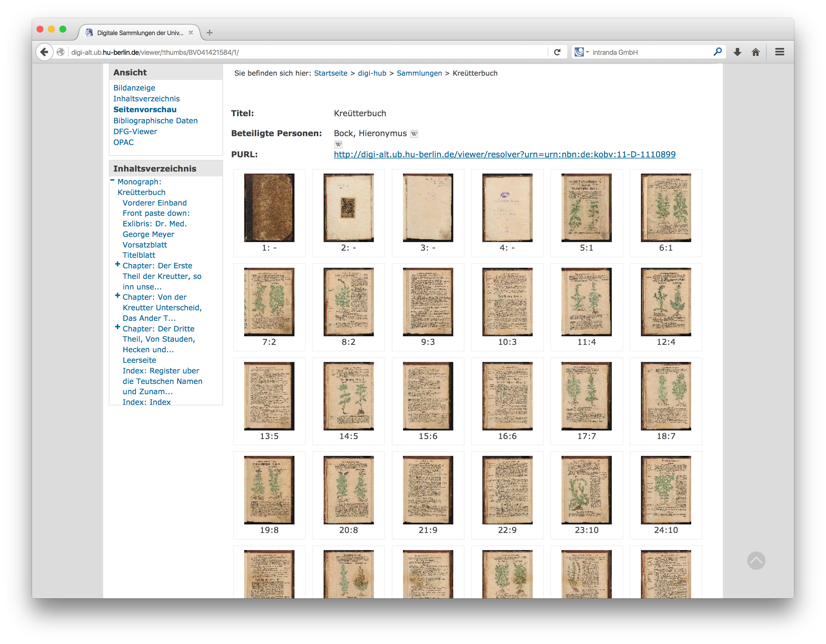This screenshot has height=644, width=826.
Task: Go back with the browser back arrow
Action: tap(44, 52)
